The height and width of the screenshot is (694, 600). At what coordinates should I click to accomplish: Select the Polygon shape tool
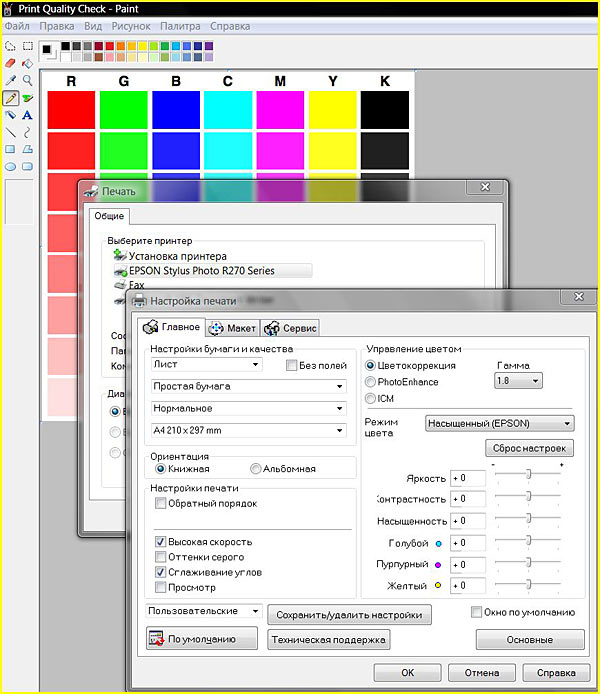coord(28,149)
